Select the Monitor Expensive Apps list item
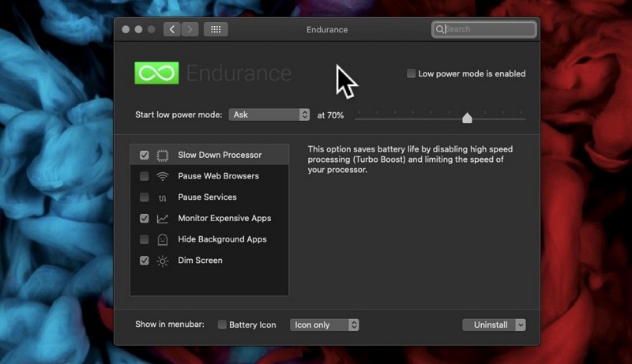The image size is (632, 364). point(224,219)
